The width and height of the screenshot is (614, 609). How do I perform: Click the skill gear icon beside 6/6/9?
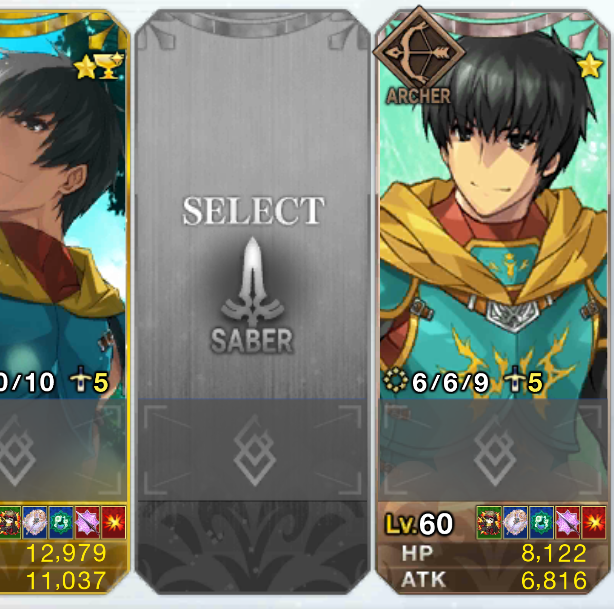[395, 381]
